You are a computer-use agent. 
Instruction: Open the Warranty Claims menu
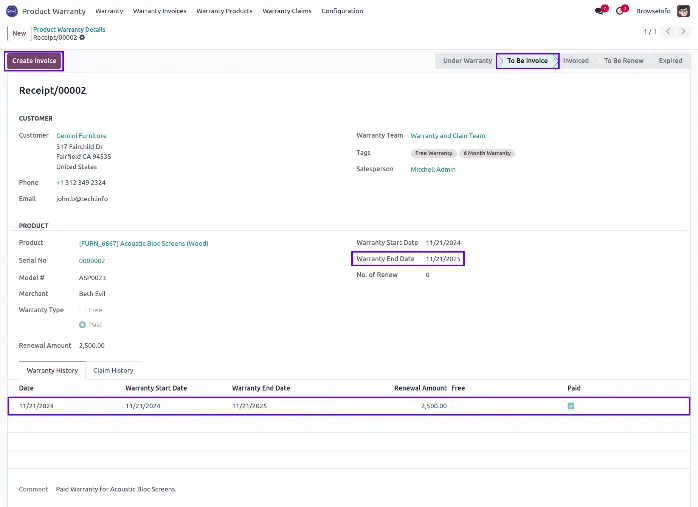287,10
